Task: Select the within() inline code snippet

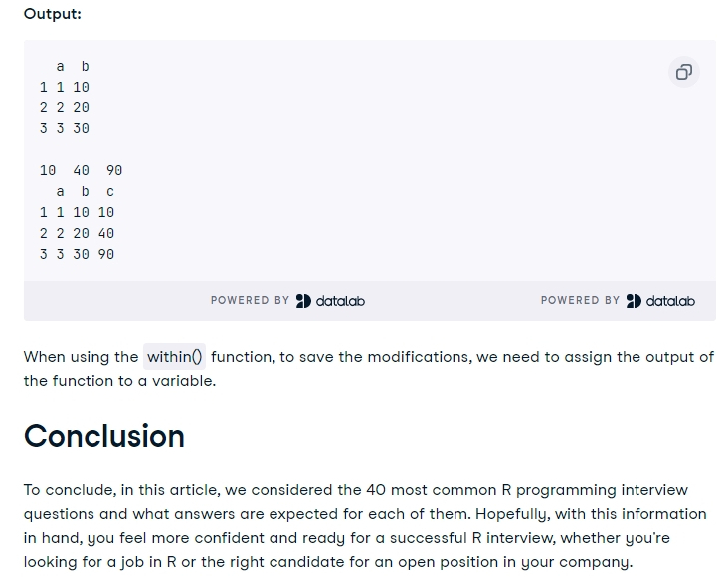Action: [x=175, y=357]
